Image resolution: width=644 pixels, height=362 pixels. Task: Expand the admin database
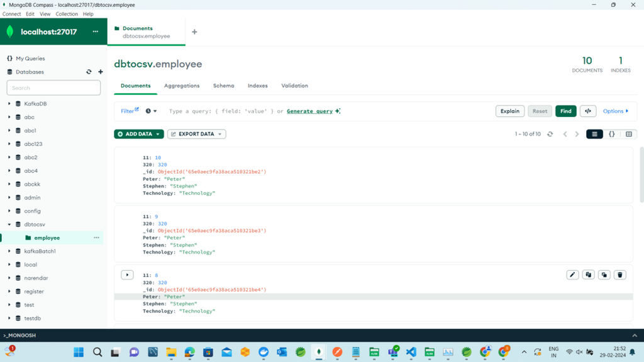(x=9, y=198)
